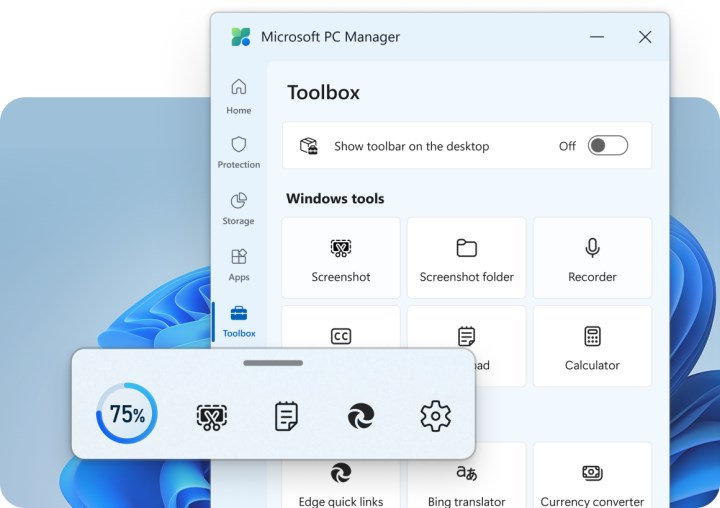The width and height of the screenshot is (720, 508).
Task: Navigate to the Apps section
Action: click(239, 264)
